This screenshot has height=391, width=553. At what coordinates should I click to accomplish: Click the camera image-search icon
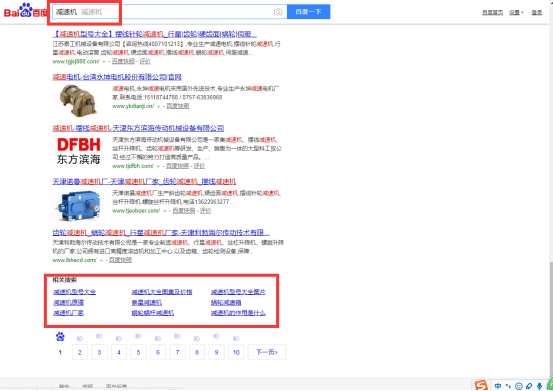[278, 12]
